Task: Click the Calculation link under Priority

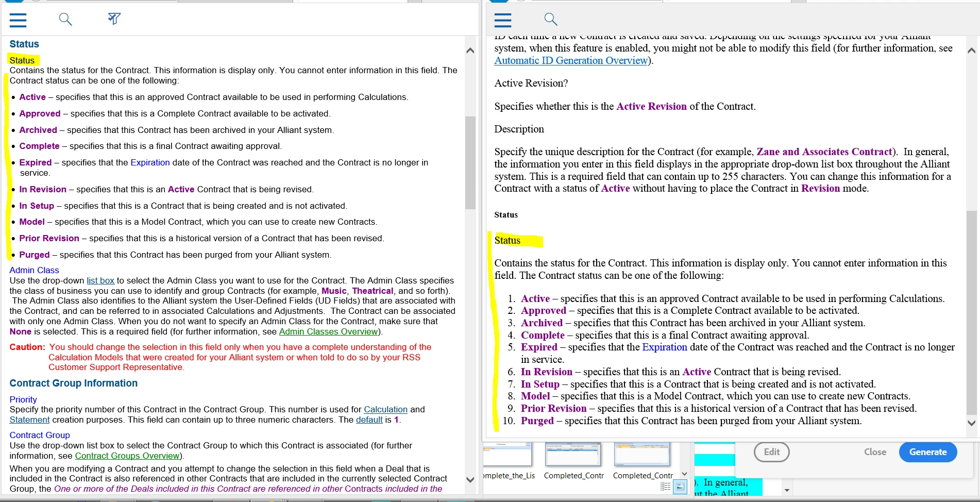Action: coord(385,409)
